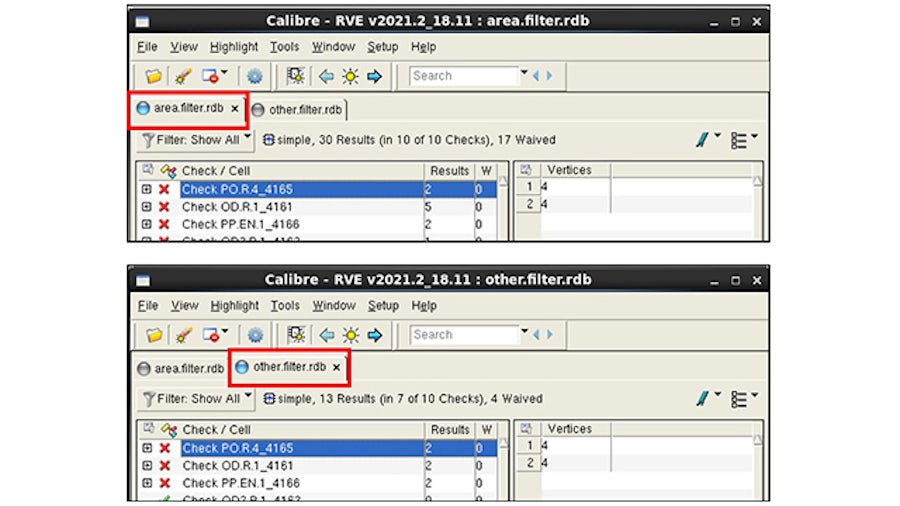The image size is (900, 506).
Task: Click settings gear icon in other.filter.rdb window
Action: click(255, 335)
